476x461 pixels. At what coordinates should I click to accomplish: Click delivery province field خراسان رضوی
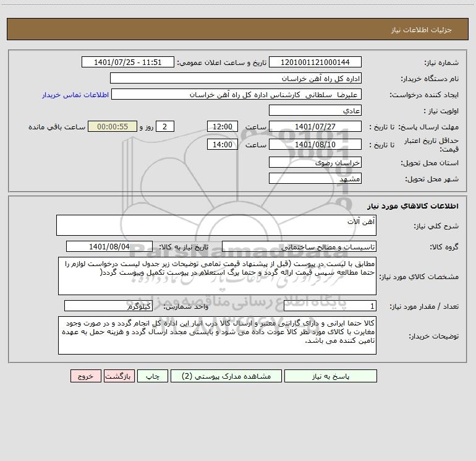315,162
